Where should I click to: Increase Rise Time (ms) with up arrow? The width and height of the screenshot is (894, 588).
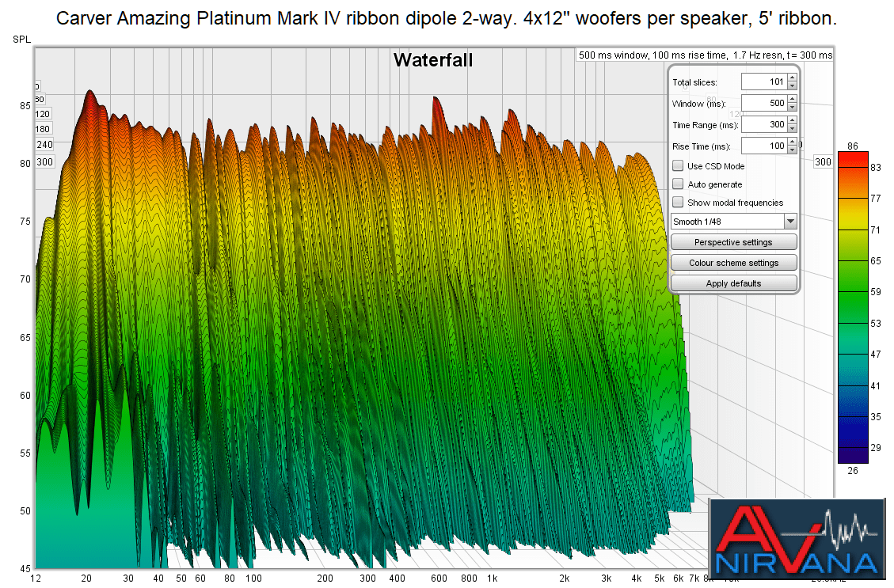click(x=792, y=142)
